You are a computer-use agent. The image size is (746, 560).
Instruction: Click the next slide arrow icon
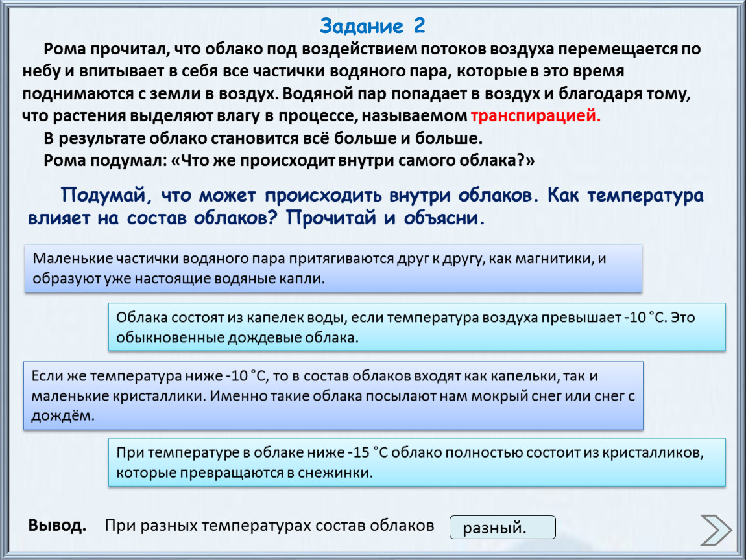coord(716,529)
